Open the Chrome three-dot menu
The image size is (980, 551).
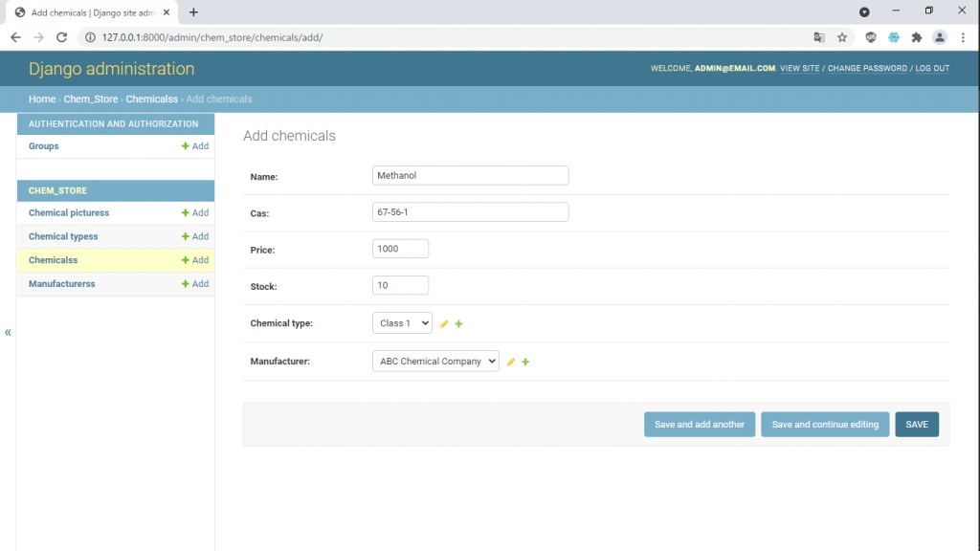[963, 36]
